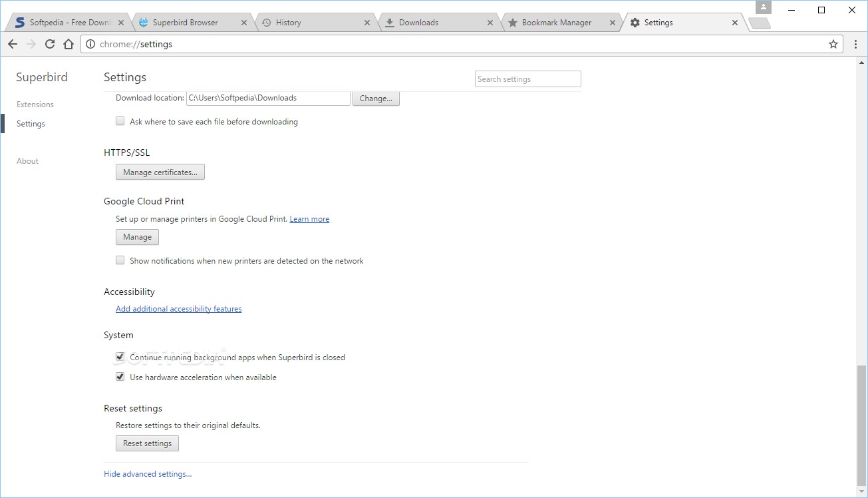The width and height of the screenshot is (868, 498).
Task: Click Manage certificates... button
Action: tap(160, 172)
